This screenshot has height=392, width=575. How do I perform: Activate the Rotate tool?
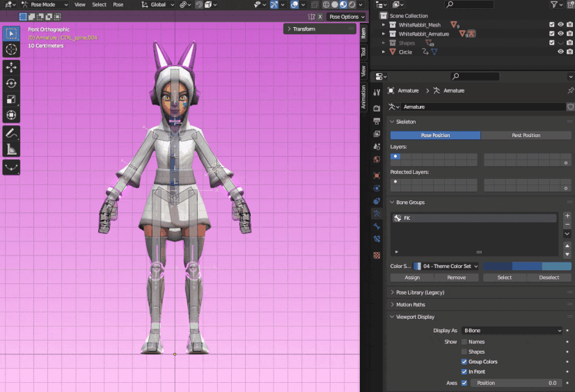coord(12,83)
